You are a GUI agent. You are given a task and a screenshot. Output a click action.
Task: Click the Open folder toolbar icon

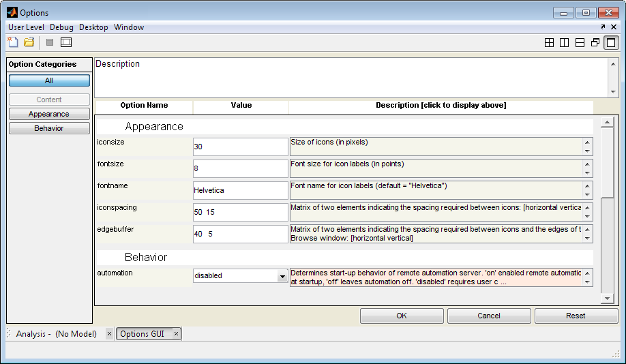pos(29,42)
